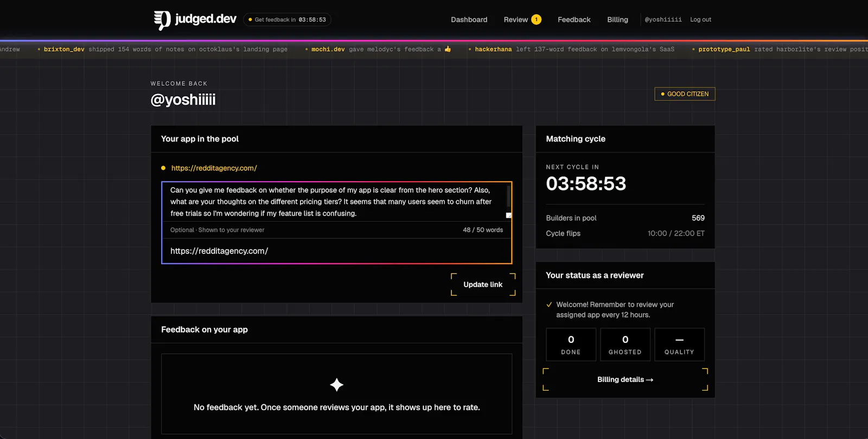Image resolution: width=868 pixels, height=439 pixels.
Task: Click mochi.dev in the activity ticker
Action: point(328,49)
